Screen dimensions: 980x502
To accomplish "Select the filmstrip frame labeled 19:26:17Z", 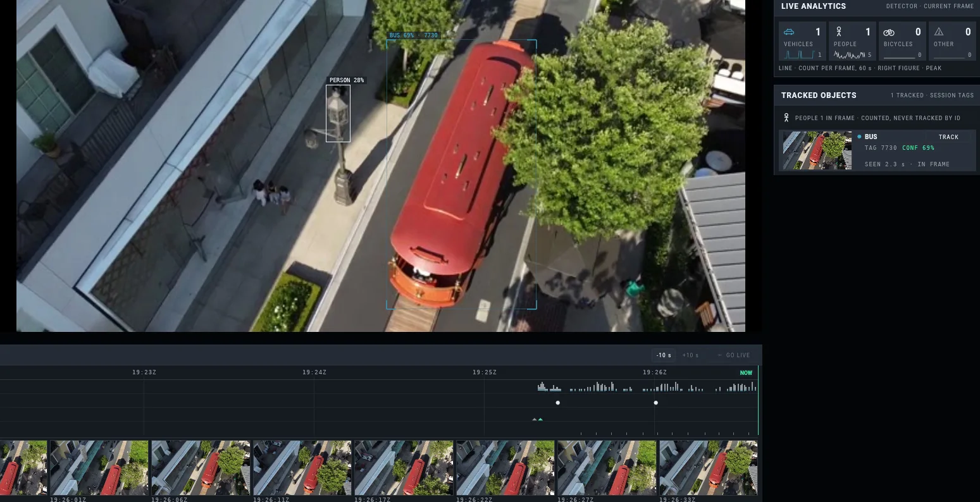I will pos(404,468).
